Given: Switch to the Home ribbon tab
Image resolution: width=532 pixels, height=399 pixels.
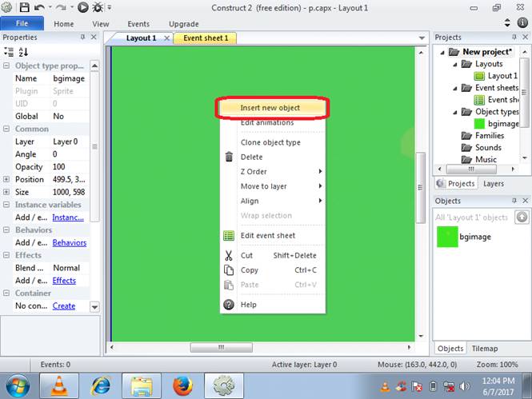Looking at the screenshot, I should pos(63,24).
